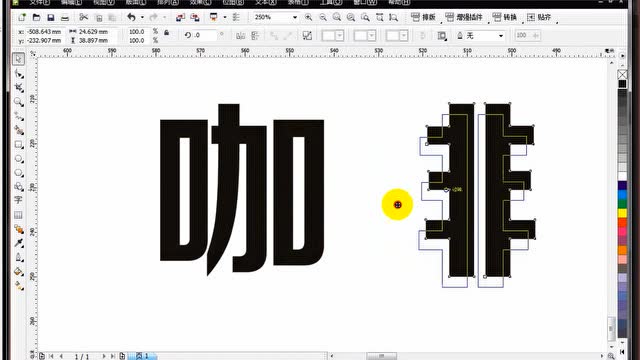Viewport: 640px width, 360px height.
Task: Expand the application launcher dropdown arrow
Action: point(225,17)
